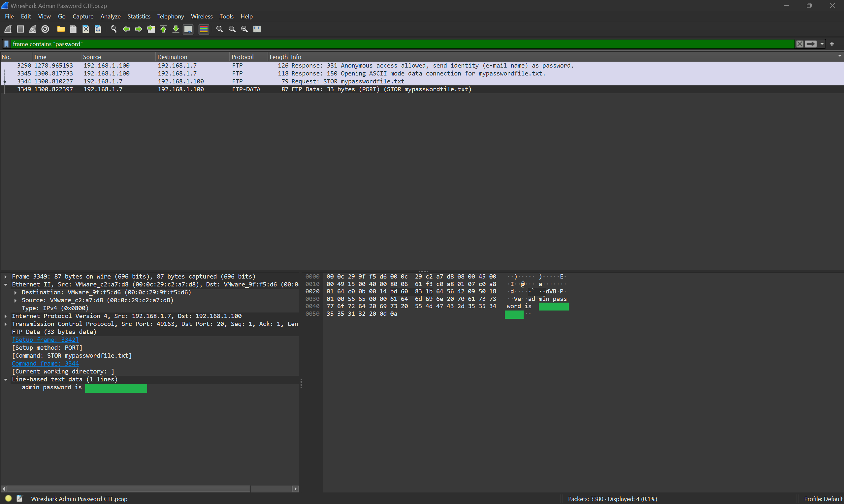The image size is (844, 504).
Task: Open the File menu
Action: click(9, 16)
